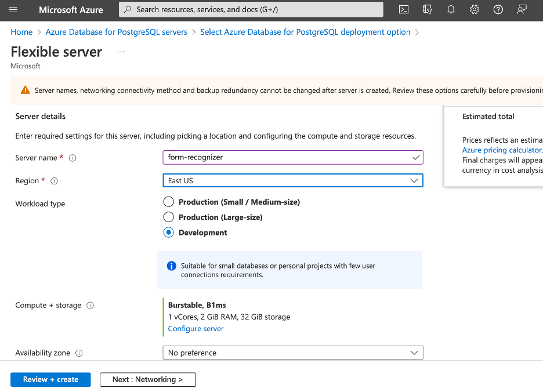The height and width of the screenshot is (392, 543).
Task: Click the Estimated total heading
Action: coord(488,117)
